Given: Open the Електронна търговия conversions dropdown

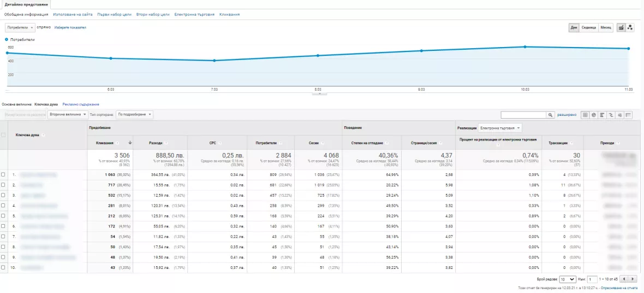Looking at the screenshot, I should tap(500, 128).
